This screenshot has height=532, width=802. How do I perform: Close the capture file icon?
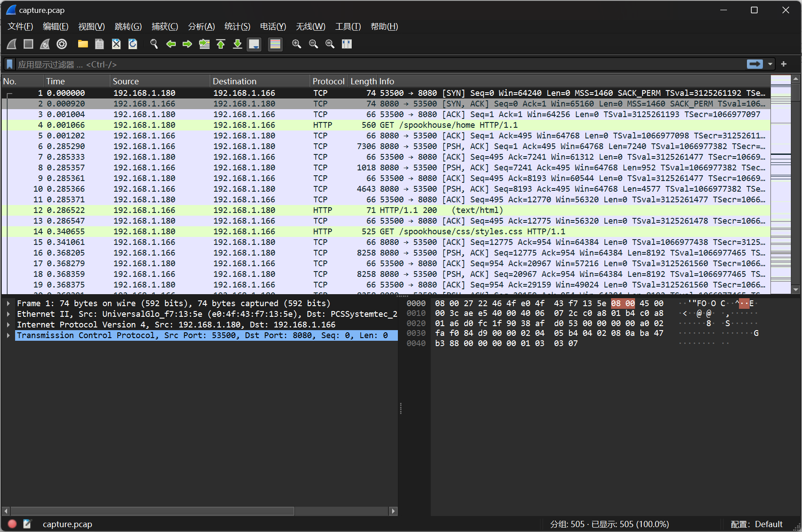116,44
